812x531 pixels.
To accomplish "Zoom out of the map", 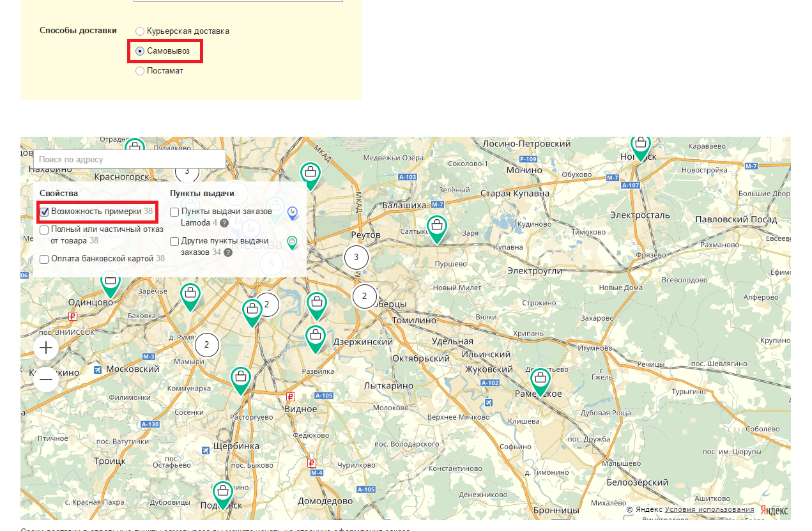I will tap(46, 380).
